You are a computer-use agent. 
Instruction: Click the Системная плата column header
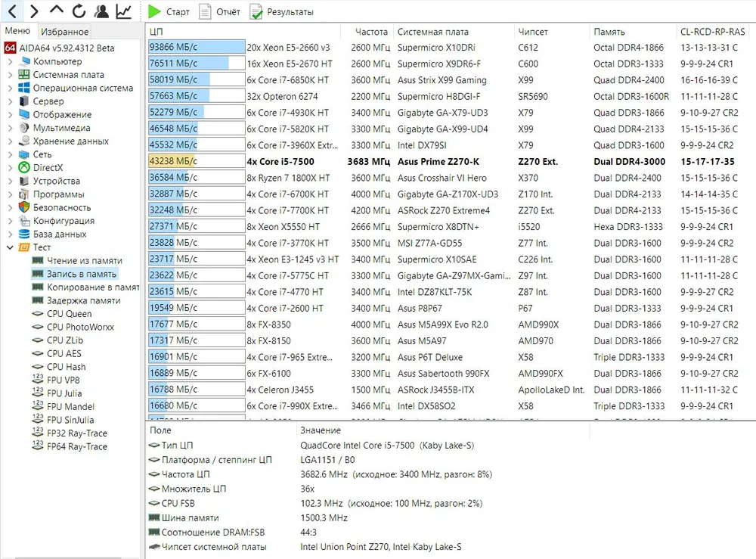432,32
